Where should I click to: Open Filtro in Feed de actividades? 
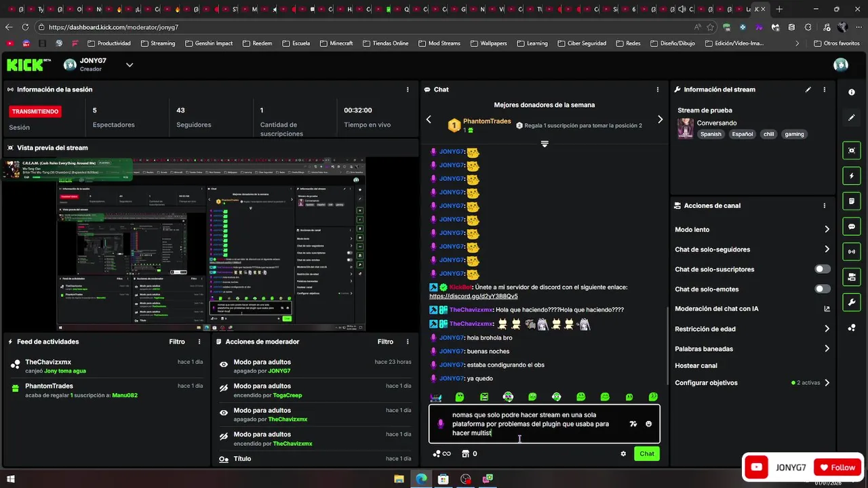tap(177, 342)
